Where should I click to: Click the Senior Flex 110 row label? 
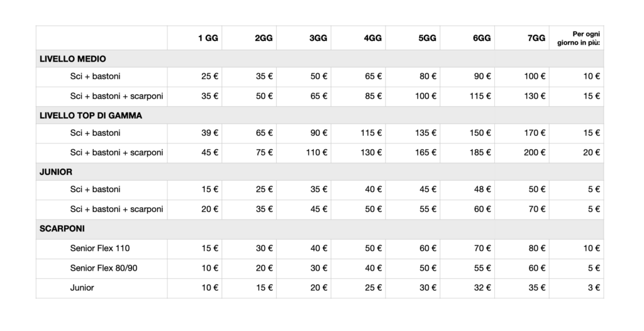101,248
